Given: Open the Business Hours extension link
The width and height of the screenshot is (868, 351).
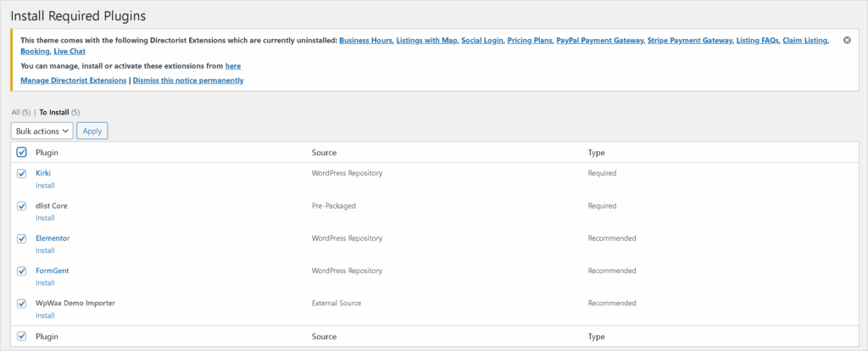Looking at the screenshot, I should tap(365, 40).
